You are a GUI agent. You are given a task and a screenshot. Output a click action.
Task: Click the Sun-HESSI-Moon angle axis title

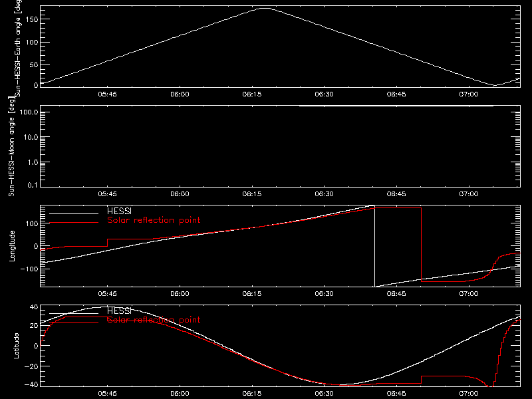tap(12, 146)
